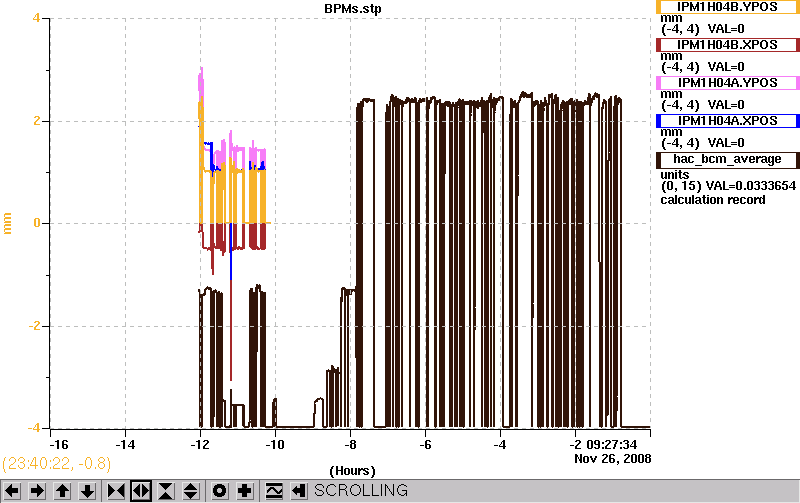800x503 pixels.
Task: Select the IPM1H04B.YPOS curve legend
Action: coord(728,7)
